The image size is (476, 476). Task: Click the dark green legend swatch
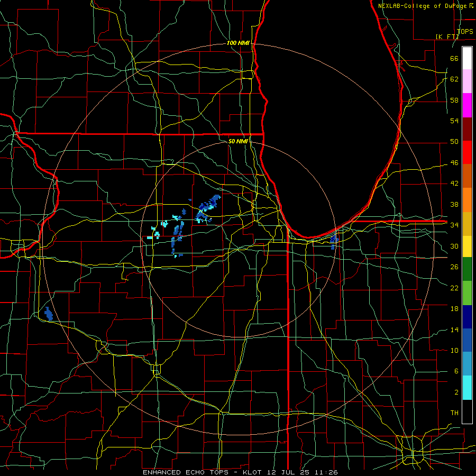point(467,269)
